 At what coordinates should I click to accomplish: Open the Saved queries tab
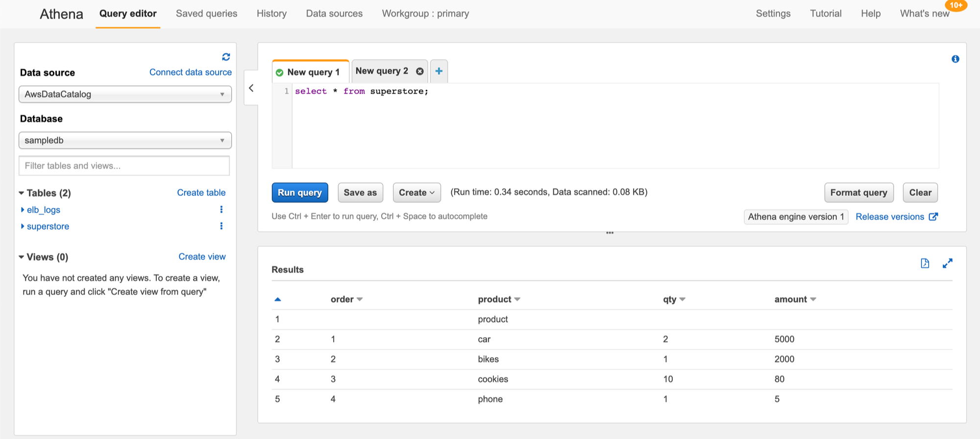coord(207,14)
